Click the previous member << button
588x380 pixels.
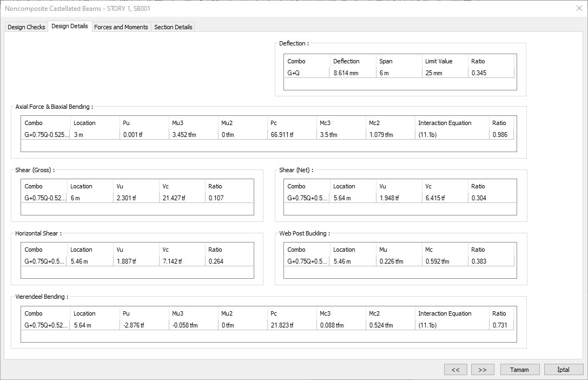455,370
